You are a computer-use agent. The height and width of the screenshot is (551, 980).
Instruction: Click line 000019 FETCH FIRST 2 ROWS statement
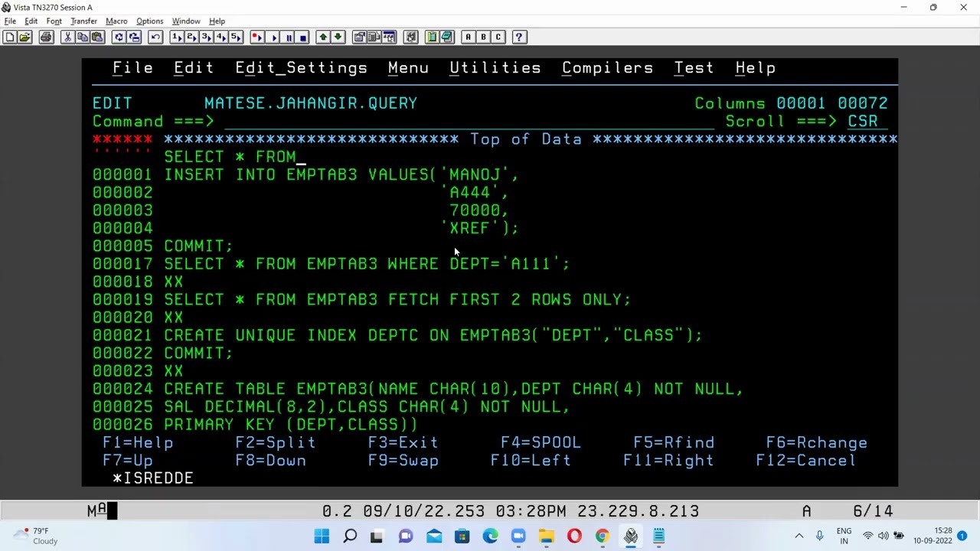click(x=397, y=300)
